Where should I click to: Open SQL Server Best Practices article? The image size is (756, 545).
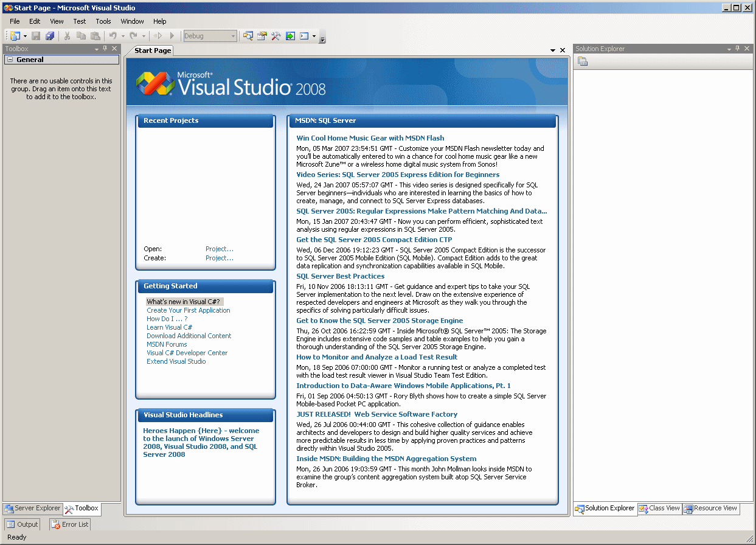pos(341,276)
